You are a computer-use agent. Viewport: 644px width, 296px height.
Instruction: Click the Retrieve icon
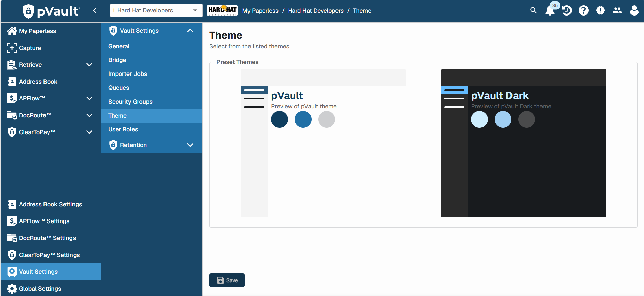pos(12,65)
